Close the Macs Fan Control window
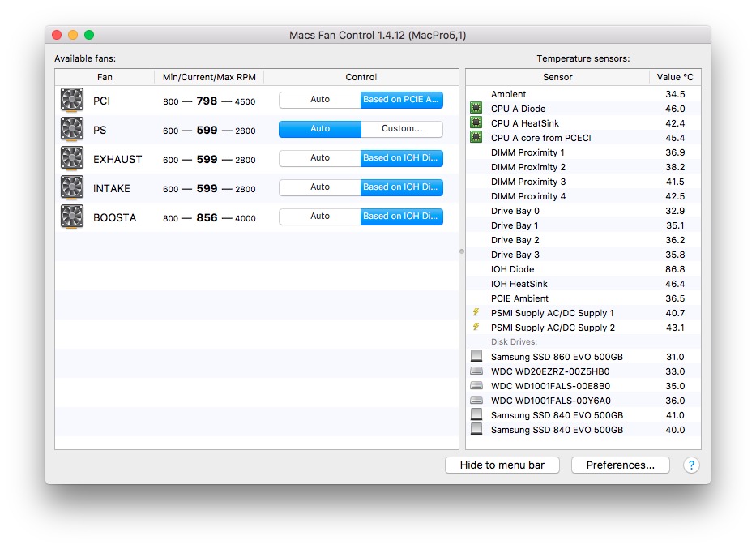Image resolution: width=756 pixels, height=549 pixels. point(57,35)
